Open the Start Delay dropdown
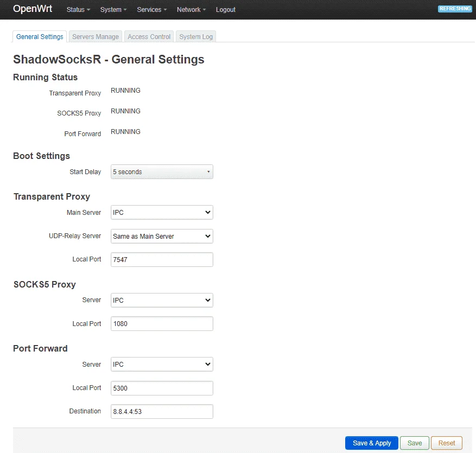The width and height of the screenshot is (476, 453). click(x=162, y=172)
